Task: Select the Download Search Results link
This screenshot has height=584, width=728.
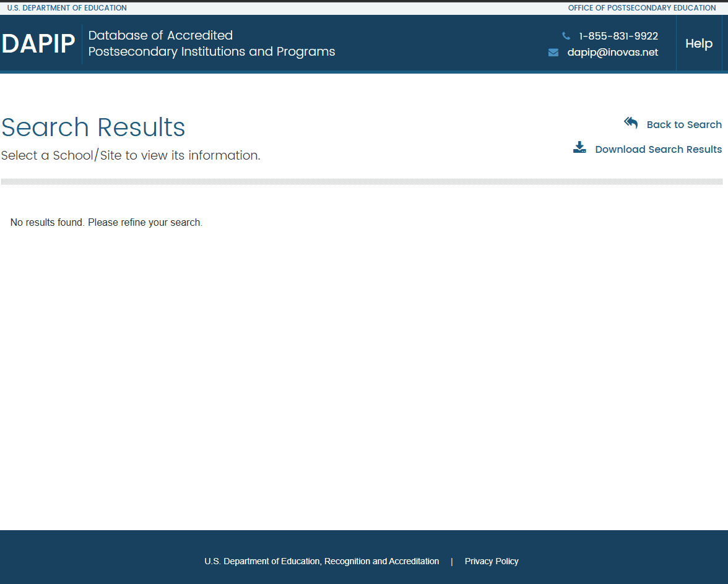Action: tap(658, 149)
